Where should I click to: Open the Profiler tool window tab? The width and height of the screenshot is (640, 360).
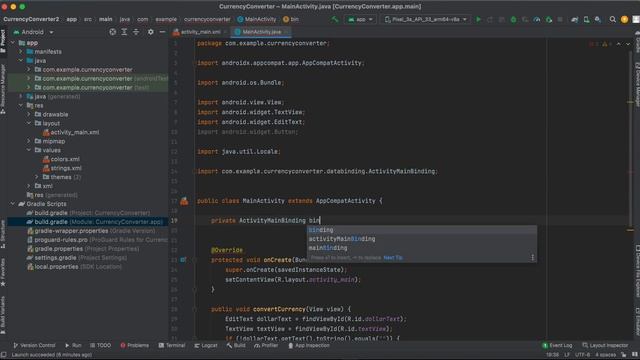coord(266,345)
